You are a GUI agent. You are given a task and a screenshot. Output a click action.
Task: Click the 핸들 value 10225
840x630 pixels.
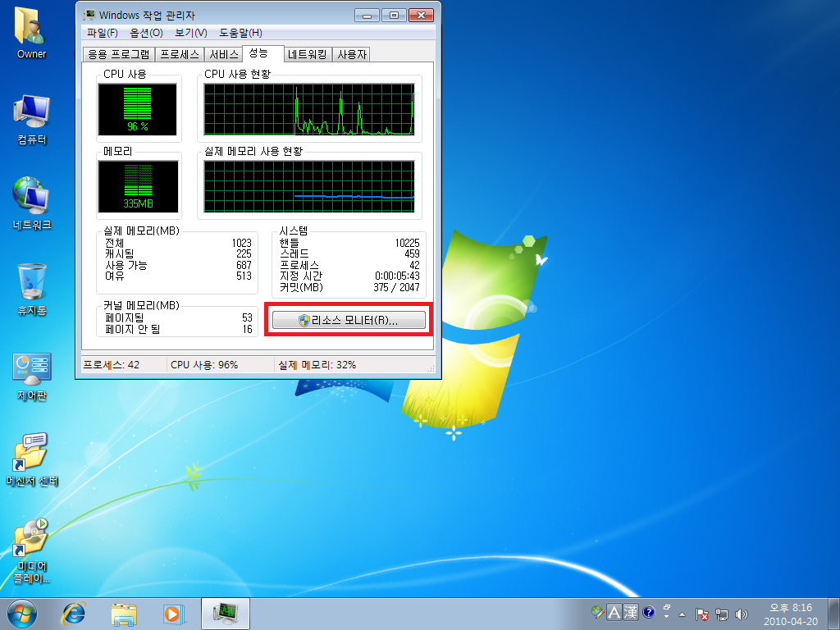tap(407, 243)
